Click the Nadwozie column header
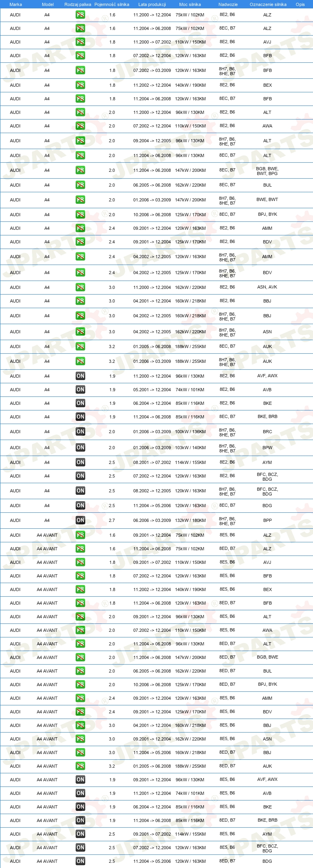 coord(228,4)
